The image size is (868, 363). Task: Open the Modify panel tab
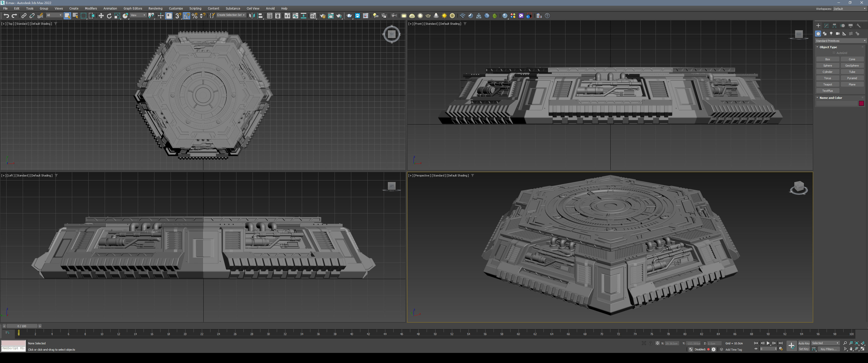(x=826, y=26)
